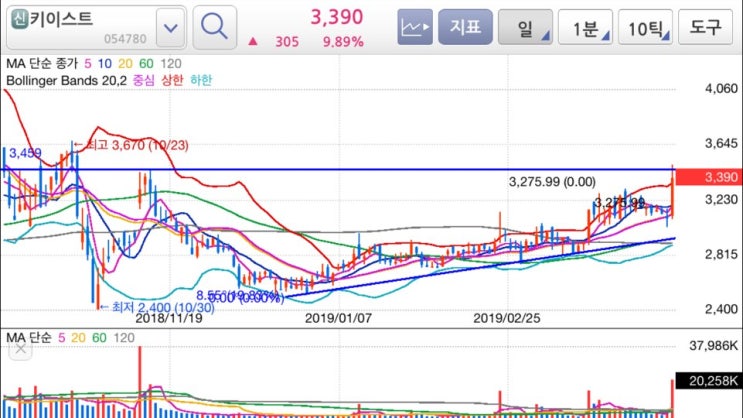Switch chart type with line-chart icon
Viewport: 743px width, 418px height.
415,27
